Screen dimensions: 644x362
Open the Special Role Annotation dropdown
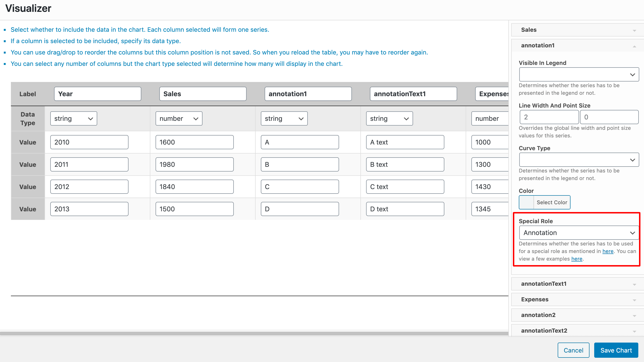tap(579, 233)
